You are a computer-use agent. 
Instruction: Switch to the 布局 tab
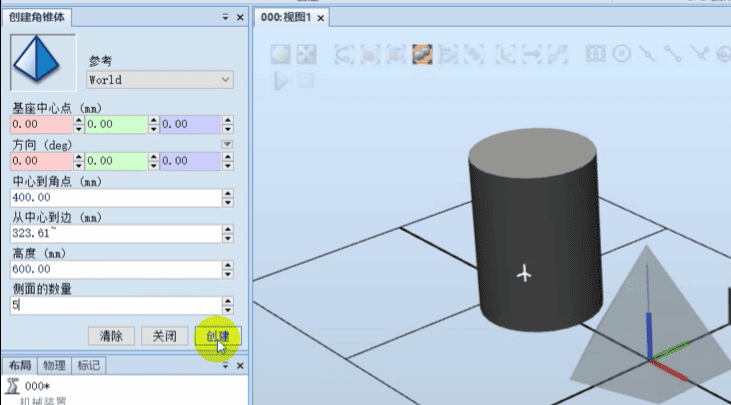[20, 365]
